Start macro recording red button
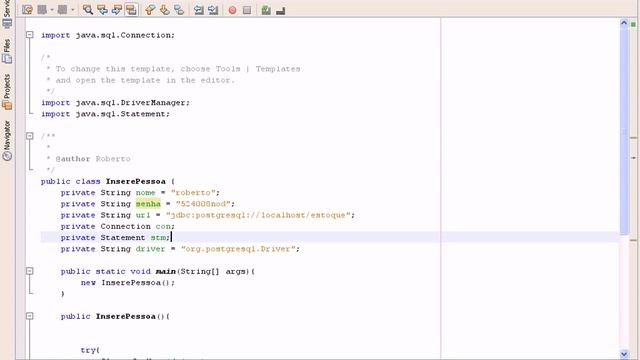The image size is (640, 360). tap(232, 10)
